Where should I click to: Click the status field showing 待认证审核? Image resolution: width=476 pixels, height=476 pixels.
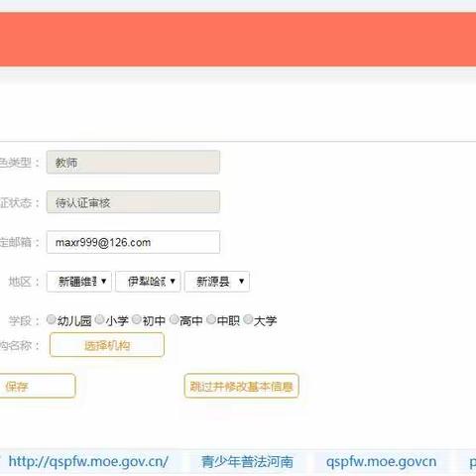tap(133, 202)
